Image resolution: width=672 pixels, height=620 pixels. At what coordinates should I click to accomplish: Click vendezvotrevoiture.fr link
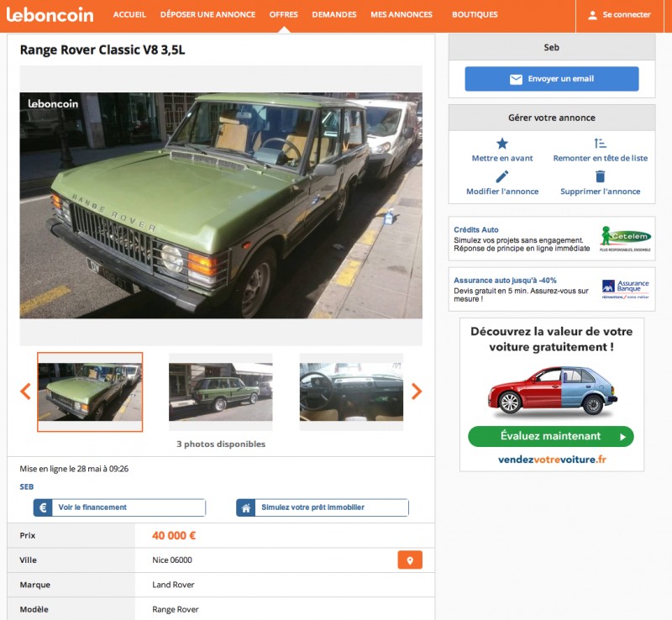pyautogui.click(x=552, y=460)
